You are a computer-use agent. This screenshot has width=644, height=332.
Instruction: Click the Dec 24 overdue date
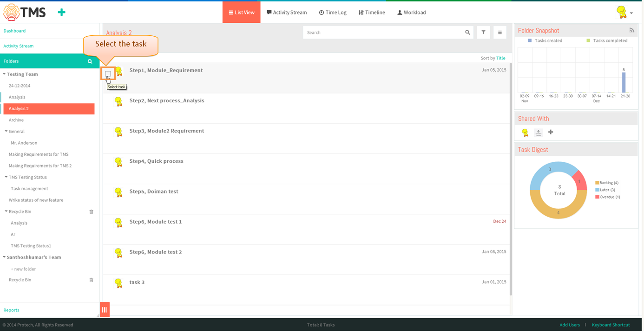coord(499,221)
